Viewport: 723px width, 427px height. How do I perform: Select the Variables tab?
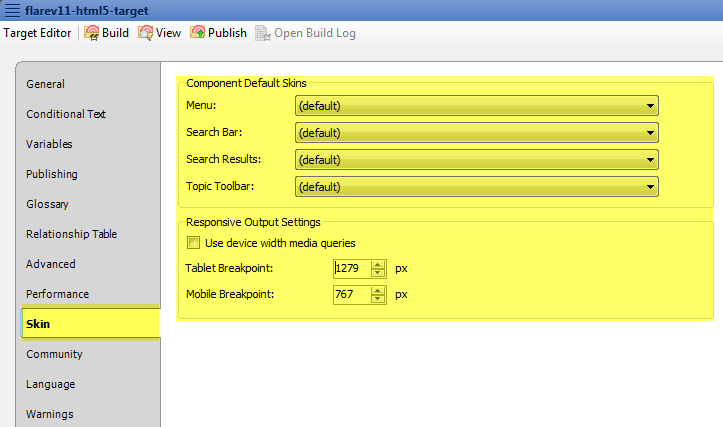click(49, 144)
